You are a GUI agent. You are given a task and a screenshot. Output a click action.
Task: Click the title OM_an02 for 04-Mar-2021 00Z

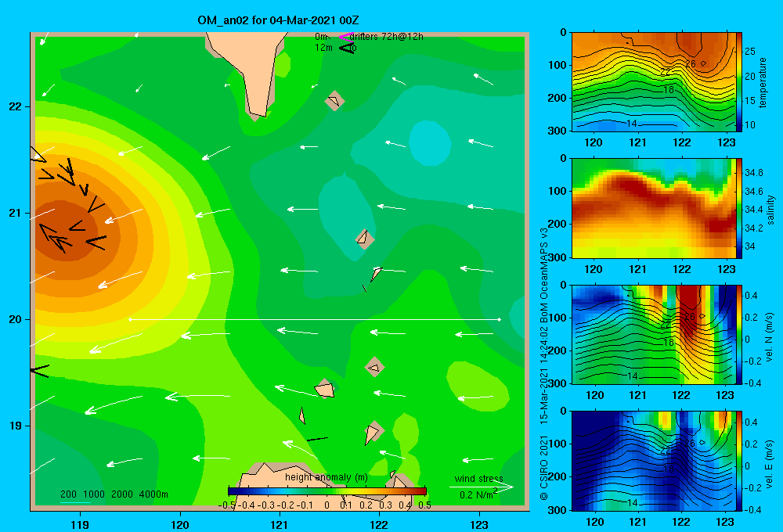point(278,20)
